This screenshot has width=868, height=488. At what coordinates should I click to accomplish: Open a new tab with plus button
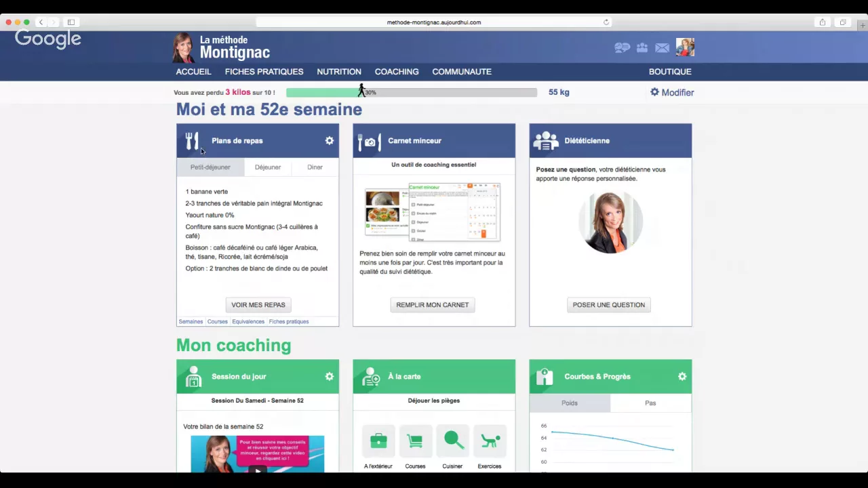click(x=863, y=26)
